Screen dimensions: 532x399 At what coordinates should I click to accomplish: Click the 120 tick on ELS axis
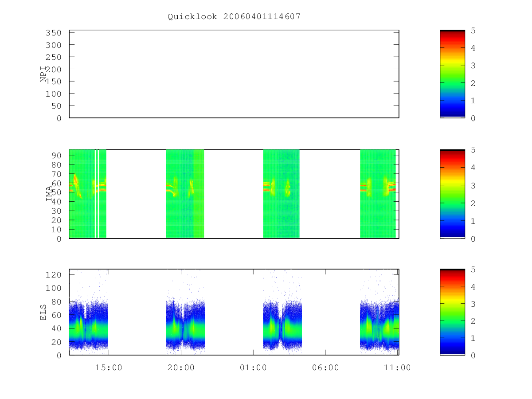(x=54, y=275)
